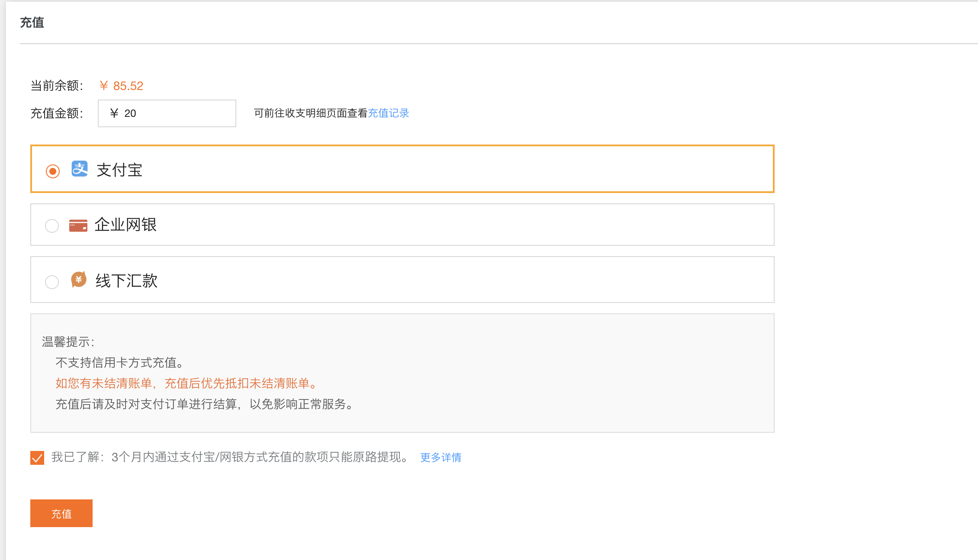Click the orange unsettled bill warning text
Screen dimensions: 978x560
[187, 383]
